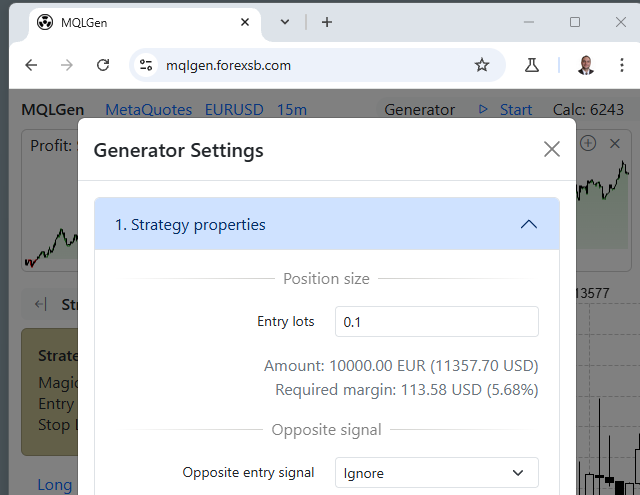Click the Generator Settings title
This screenshot has height=495, width=640.
tap(178, 150)
